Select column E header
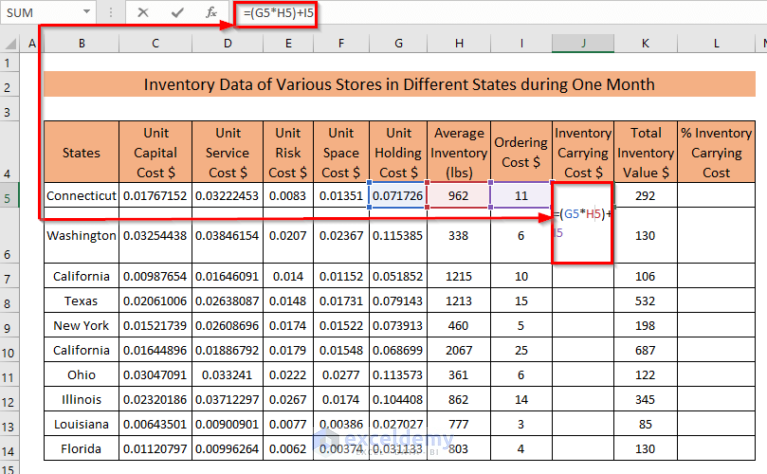 pyautogui.click(x=288, y=44)
